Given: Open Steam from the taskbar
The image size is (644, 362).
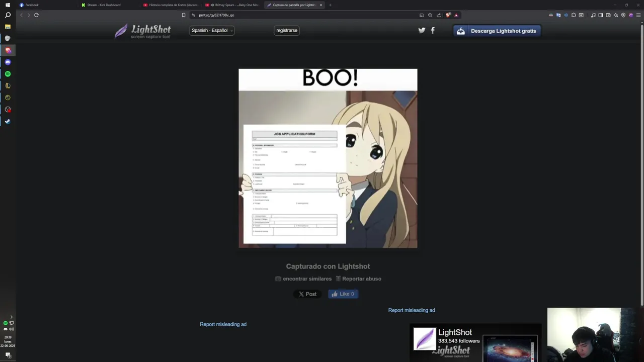Looking at the screenshot, I should click(x=8, y=121).
